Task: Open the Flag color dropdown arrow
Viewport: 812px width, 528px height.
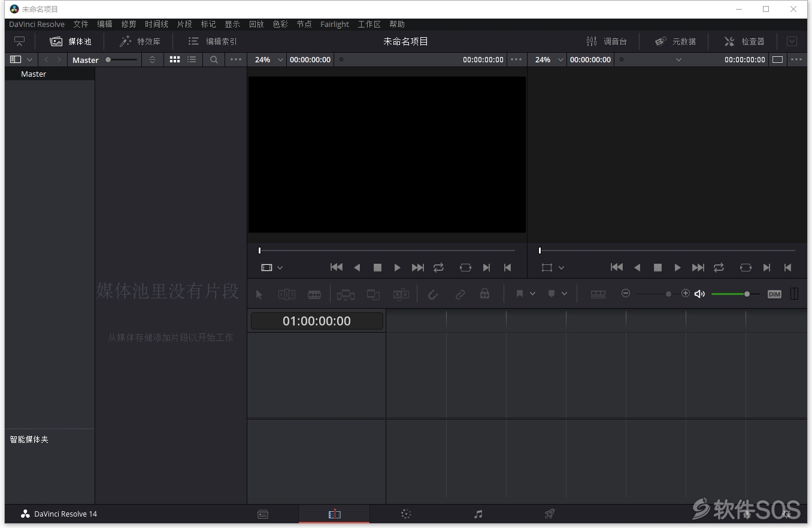Action: 532,294
